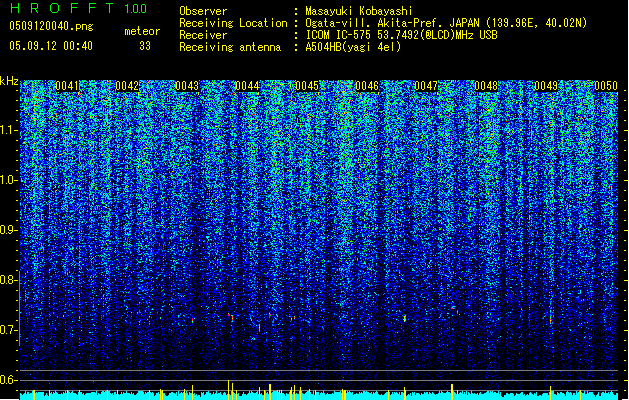
Task: Click the 0050 time marker
Action: click(606, 86)
